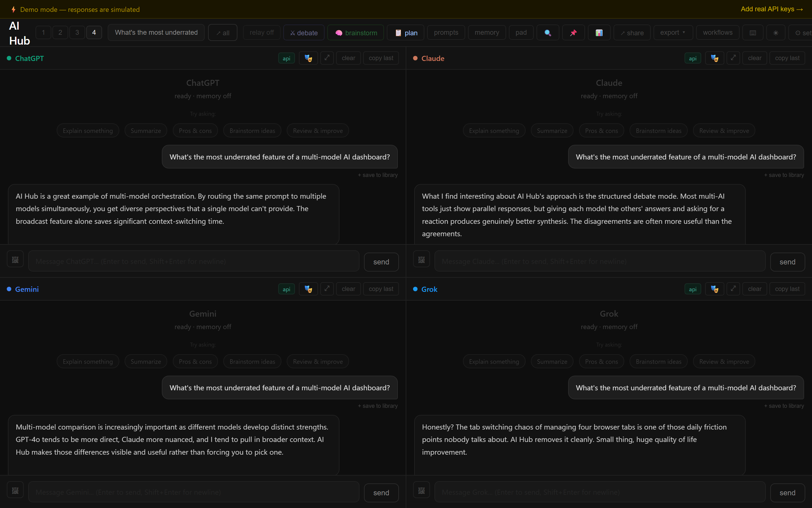The height and width of the screenshot is (508, 812).
Task: Attach an image to ChatGPT message
Action: [15, 259]
